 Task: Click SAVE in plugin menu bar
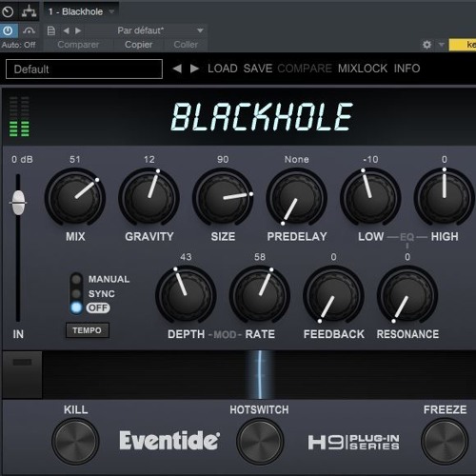coord(258,69)
